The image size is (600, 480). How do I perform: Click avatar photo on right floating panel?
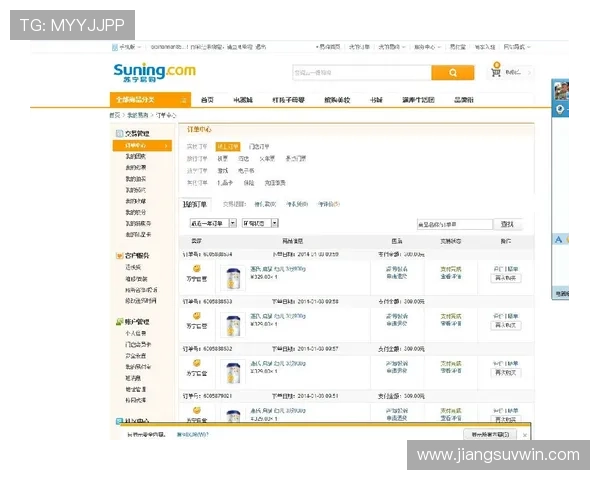point(561,91)
